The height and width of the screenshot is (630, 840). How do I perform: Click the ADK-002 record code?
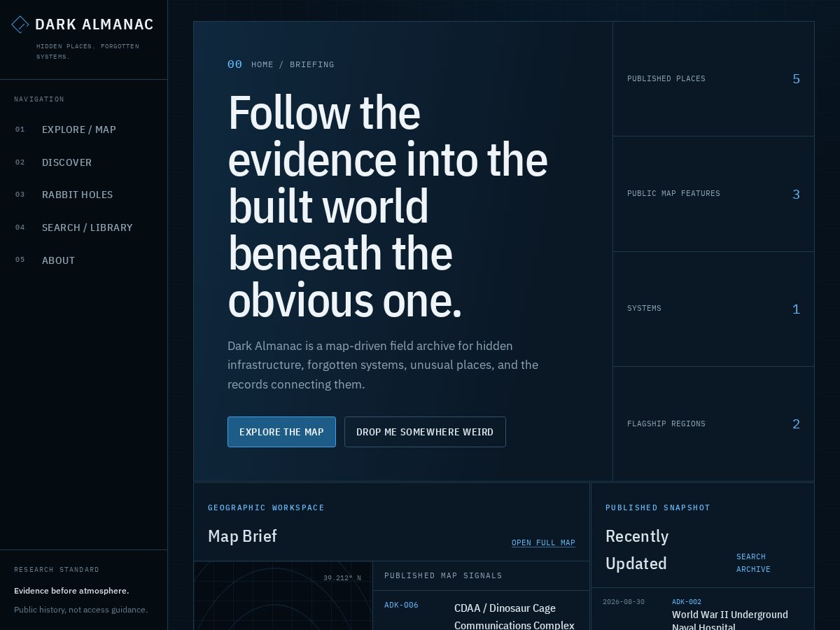[687, 601]
